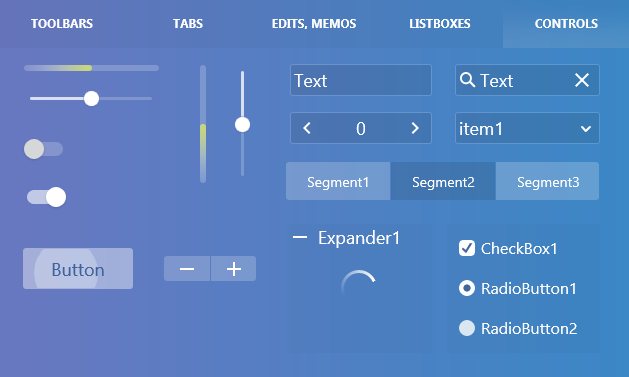The height and width of the screenshot is (377, 629).
Task: Collapse Expander1 using the minus icon
Action: [x=300, y=237]
